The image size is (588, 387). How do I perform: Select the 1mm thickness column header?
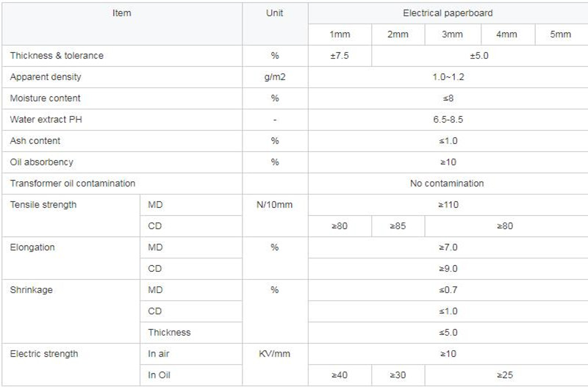[x=340, y=35]
